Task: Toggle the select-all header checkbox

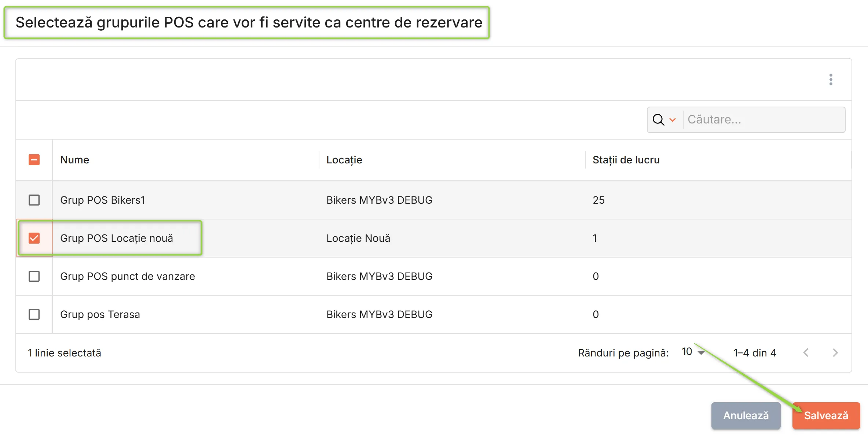Action: click(x=34, y=160)
